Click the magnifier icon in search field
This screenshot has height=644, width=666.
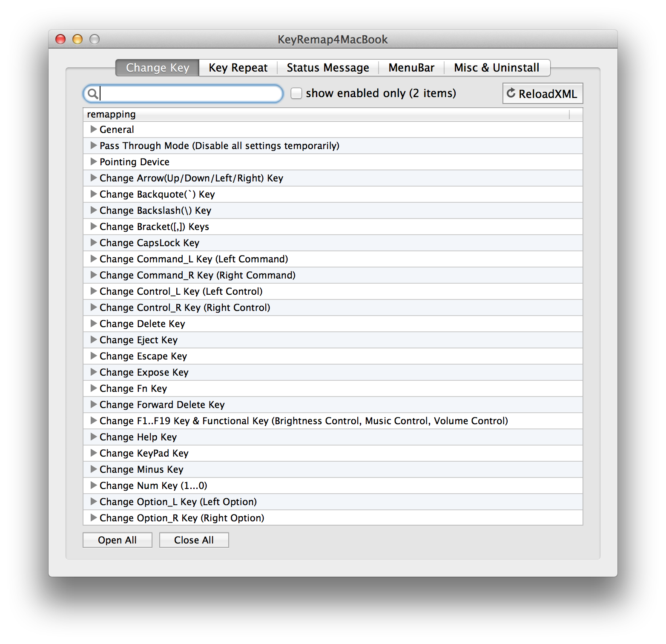(x=92, y=93)
